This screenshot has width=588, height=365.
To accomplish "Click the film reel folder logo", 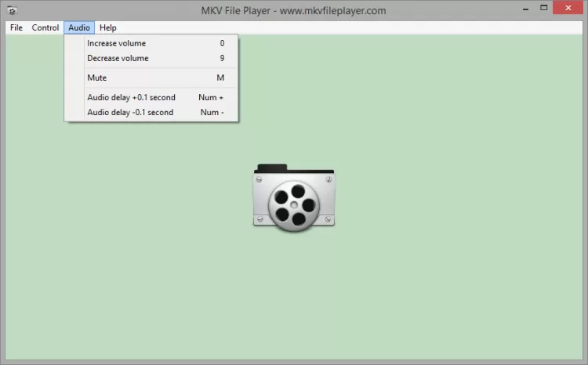I will [294, 197].
